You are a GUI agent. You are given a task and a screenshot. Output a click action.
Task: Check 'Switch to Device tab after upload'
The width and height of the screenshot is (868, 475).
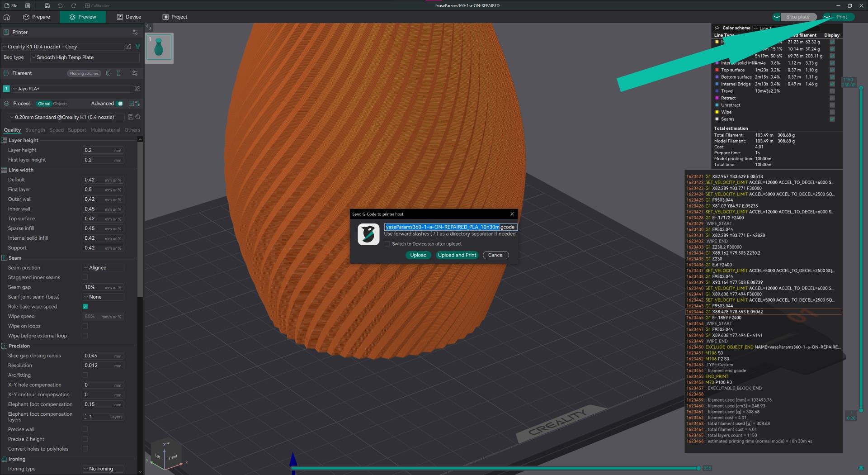tap(387, 244)
